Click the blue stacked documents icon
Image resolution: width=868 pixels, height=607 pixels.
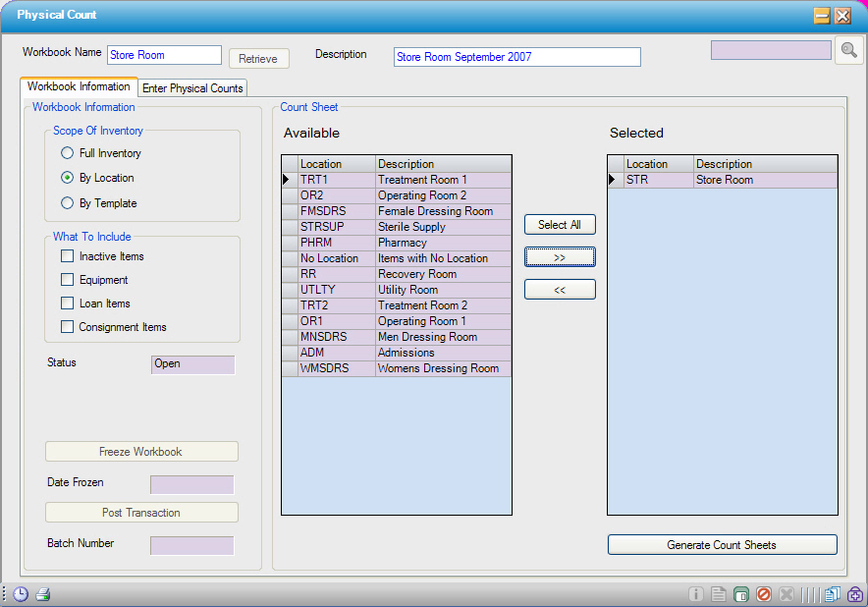click(833, 594)
